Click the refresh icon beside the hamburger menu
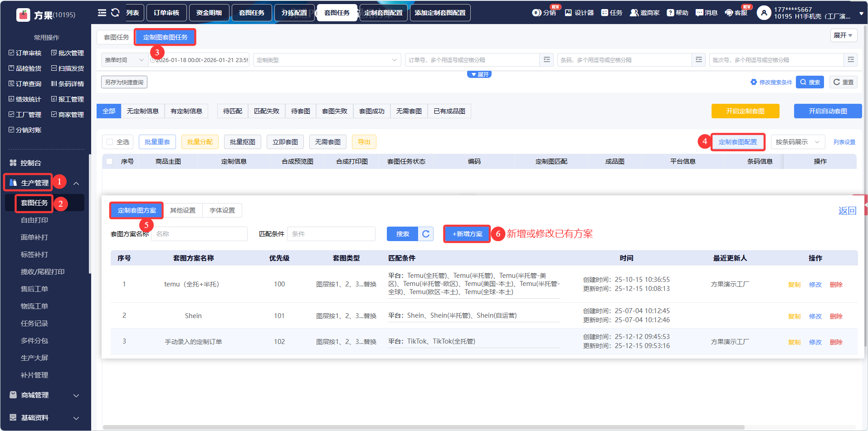The height and width of the screenshot is (431, 868). click(x=115, y=13)
